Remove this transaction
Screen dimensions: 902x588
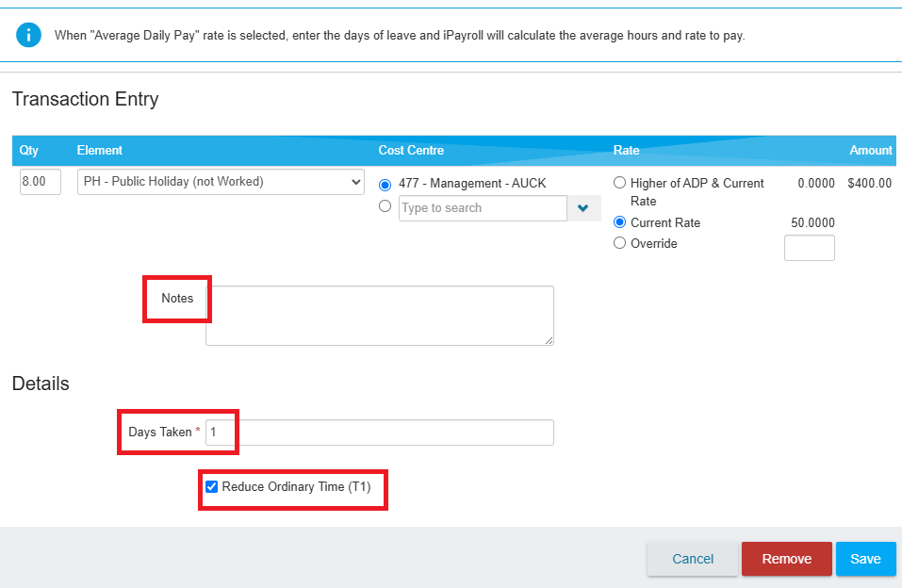pyautogui.click(x=786, y=559)
